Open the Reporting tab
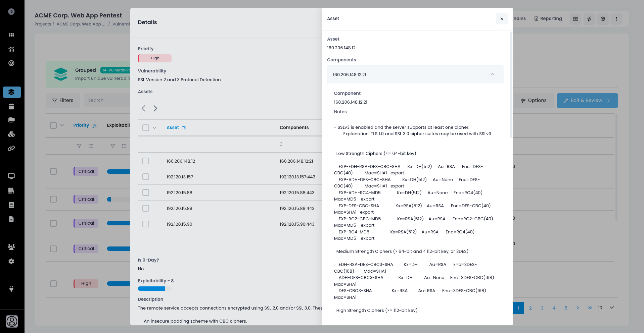Screen dimensions: 644x333 [548, 19]
